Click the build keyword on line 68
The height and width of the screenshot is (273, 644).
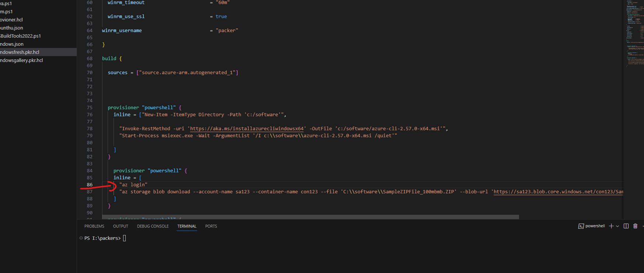[x=109, y=59]
